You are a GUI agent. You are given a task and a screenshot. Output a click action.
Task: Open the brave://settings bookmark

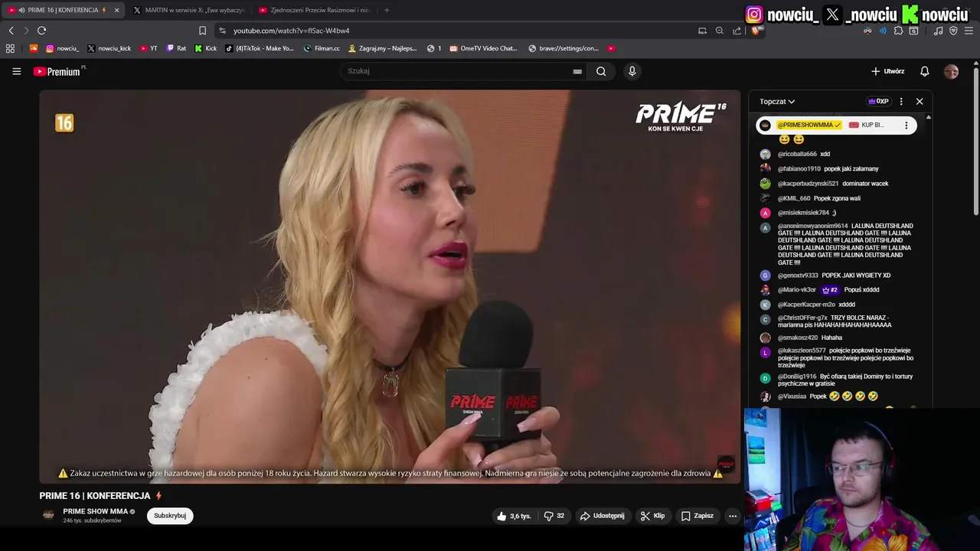(563, 48)
